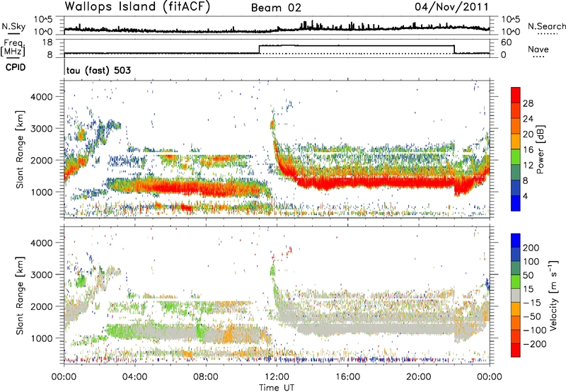Click the 'Freq. [MHz]' axis label
This screenshot has height=392, width=566.
click(13, 48)
